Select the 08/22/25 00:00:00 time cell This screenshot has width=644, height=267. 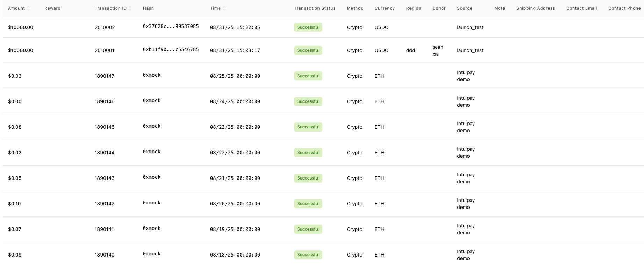click(x=235, y=153)
